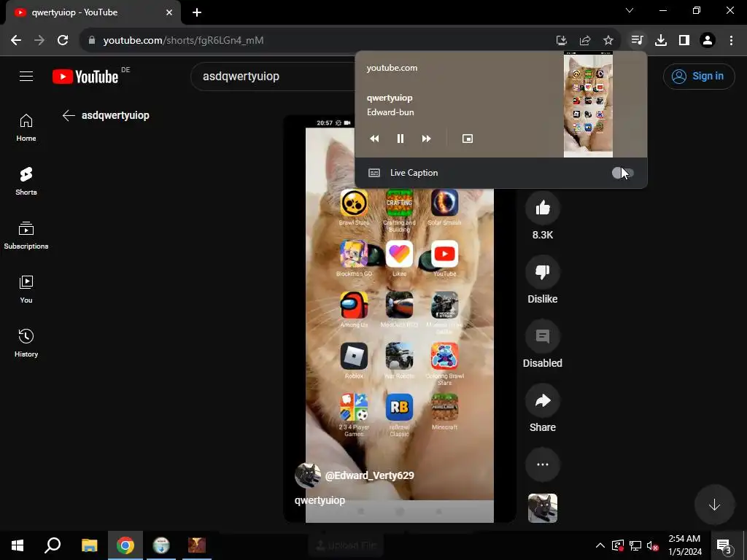Viewport: 747px width, 560px height.
Task: Go back via asdqwertyuiop arrow
Action: click(x=69, y=115)
